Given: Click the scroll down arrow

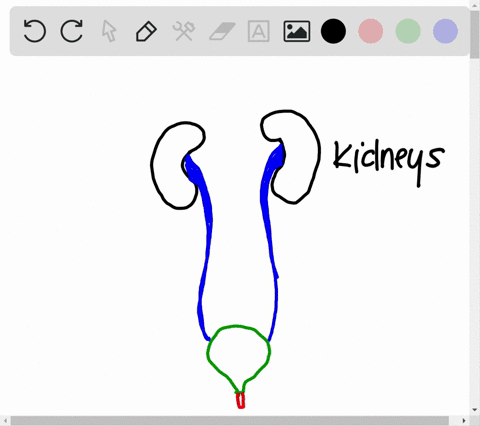Looking at the screenshot, I should tap(475, 410).
